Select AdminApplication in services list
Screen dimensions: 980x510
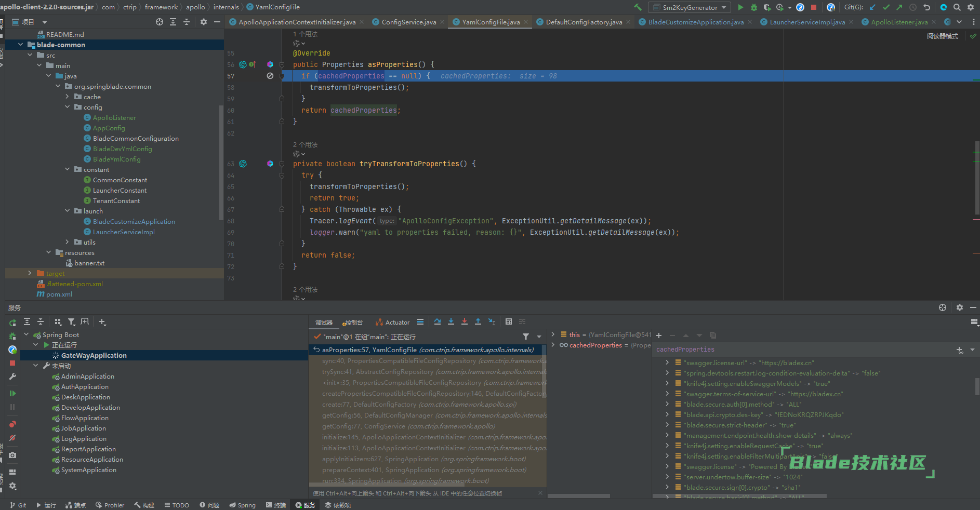(x=88, y=377)
